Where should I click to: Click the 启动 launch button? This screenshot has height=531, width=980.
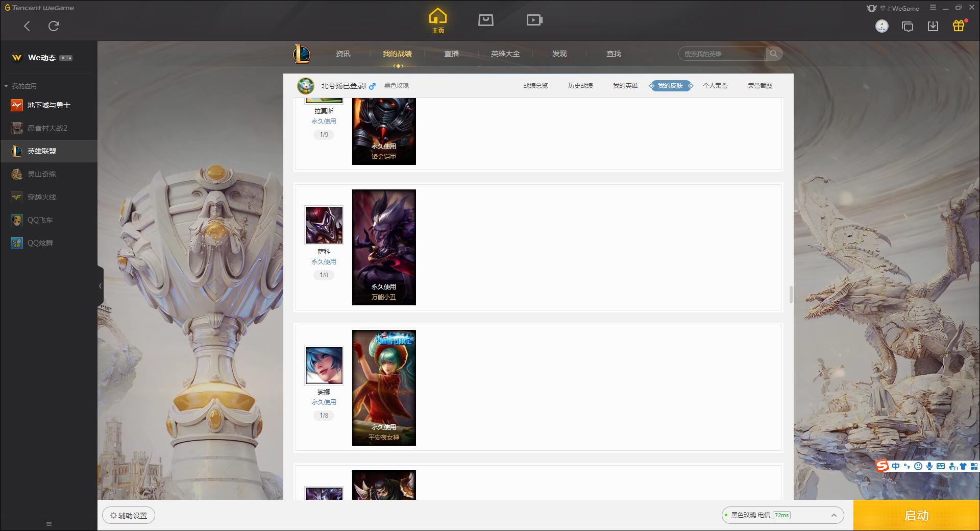tap(917, 516)
